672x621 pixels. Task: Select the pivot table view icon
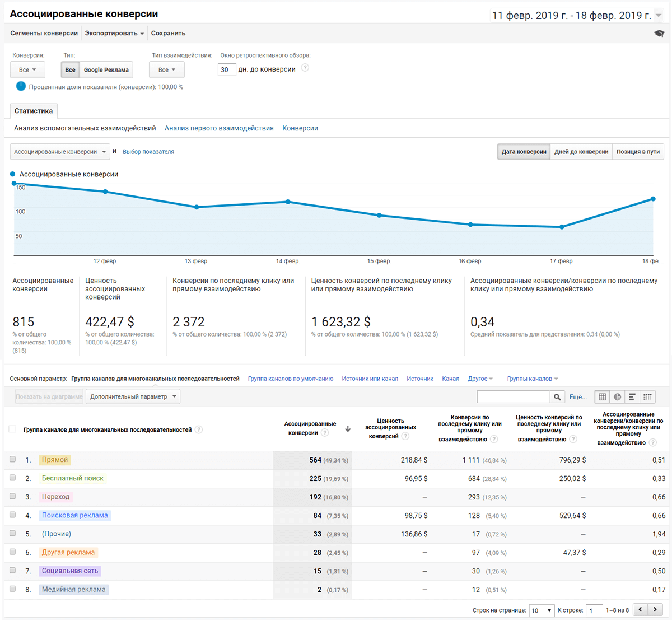[x=647, y=397]
